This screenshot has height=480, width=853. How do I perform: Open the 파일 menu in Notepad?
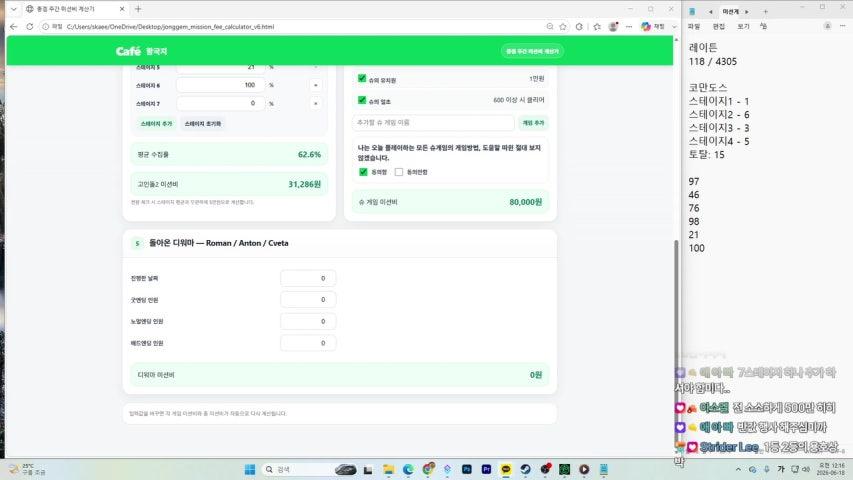[694, 26]
